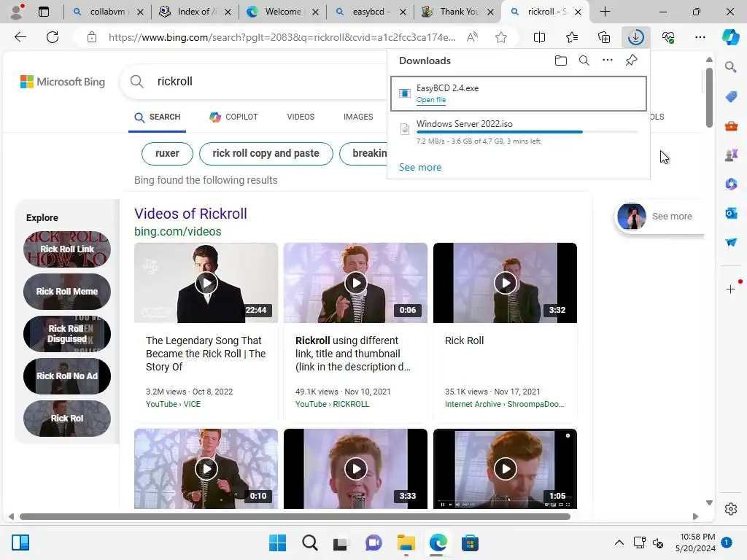Image resolution: width=747 pixels, height=560 pixels.
Task: Click the browser Back arrow
Action: coord(20,37)
